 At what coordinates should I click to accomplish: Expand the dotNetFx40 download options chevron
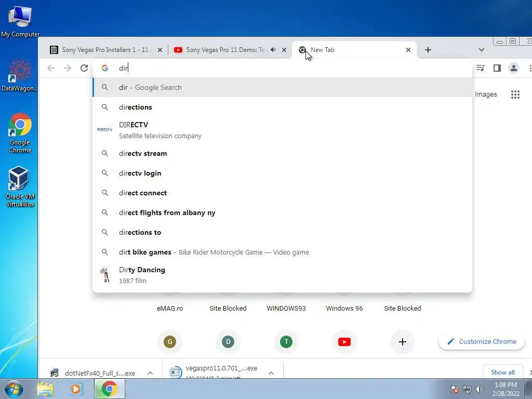click(150, 373)
